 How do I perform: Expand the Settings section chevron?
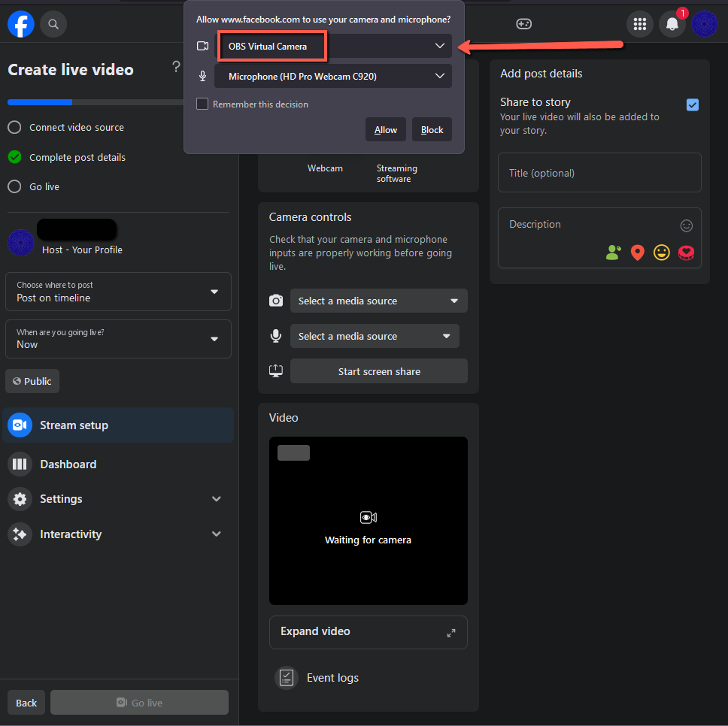[216, 499]
